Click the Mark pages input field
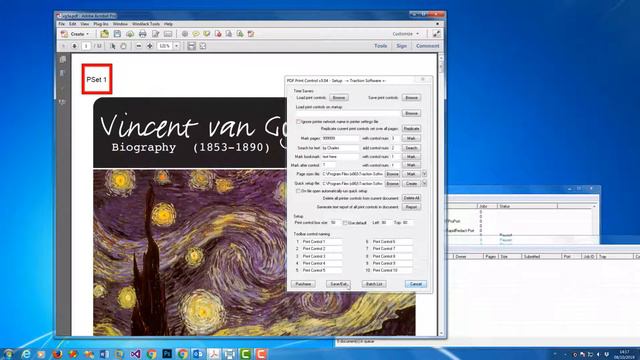640x360 pixels. tap(340, 139)
